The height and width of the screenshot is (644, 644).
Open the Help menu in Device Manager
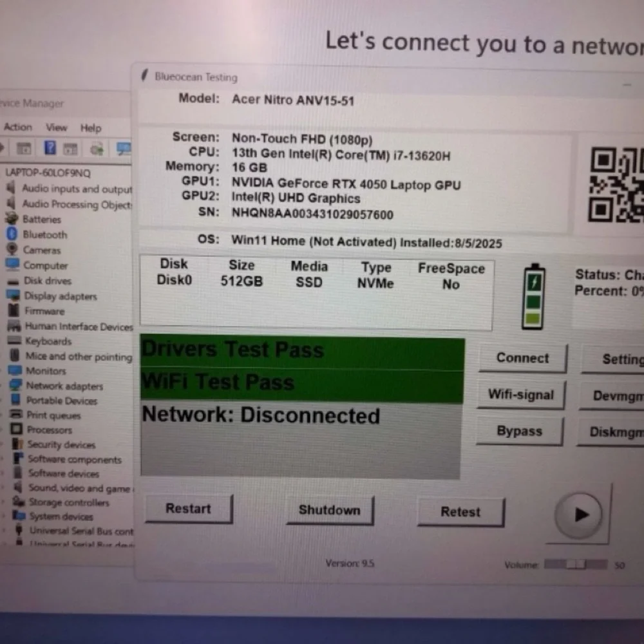pos(91,128)
